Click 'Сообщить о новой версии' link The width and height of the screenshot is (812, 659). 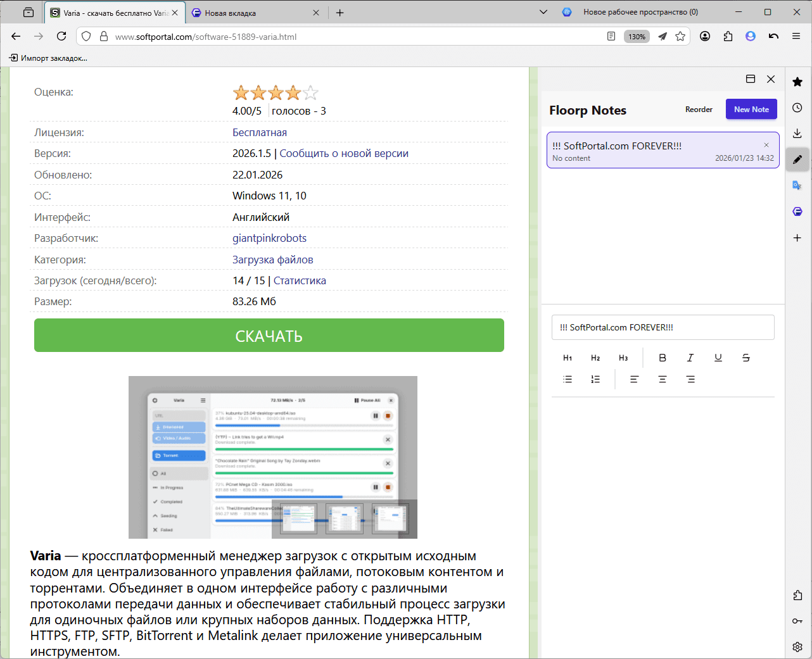click(344, 153)
